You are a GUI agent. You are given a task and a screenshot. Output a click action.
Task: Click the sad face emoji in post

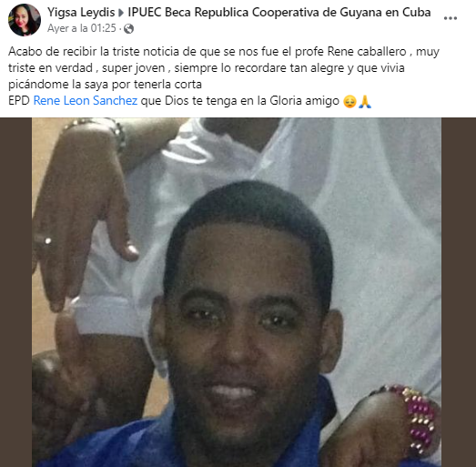click(349, 102)
